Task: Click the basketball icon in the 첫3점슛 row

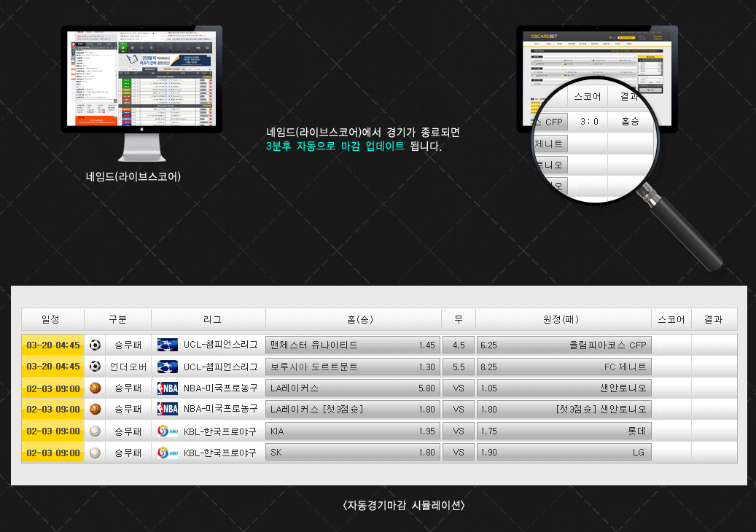Action: [95, 409]
